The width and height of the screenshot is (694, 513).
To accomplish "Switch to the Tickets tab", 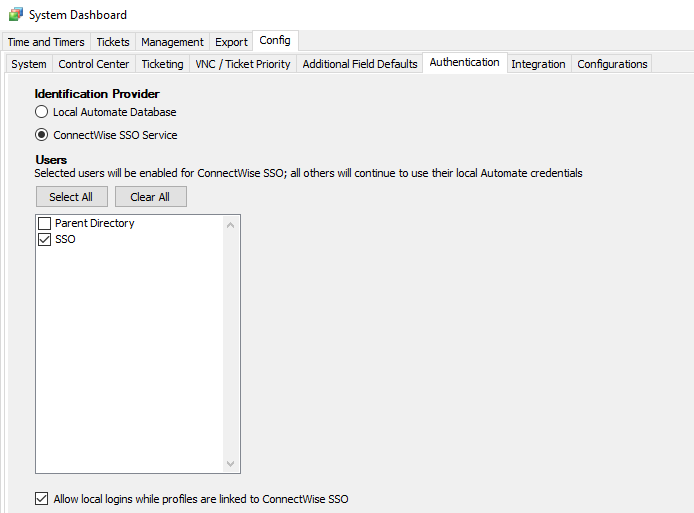I will (x=113, y=42).
